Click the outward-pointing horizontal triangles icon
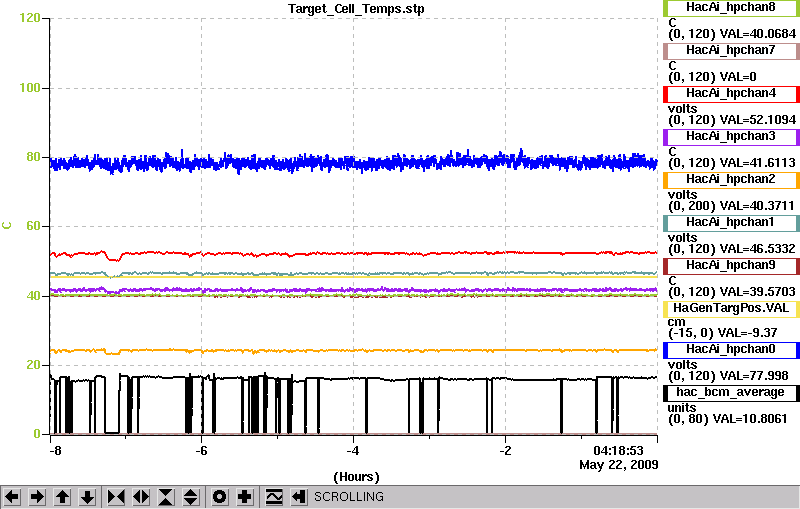Image resolution: width=800 pixels, height=509 pixels. coord(141,497)
